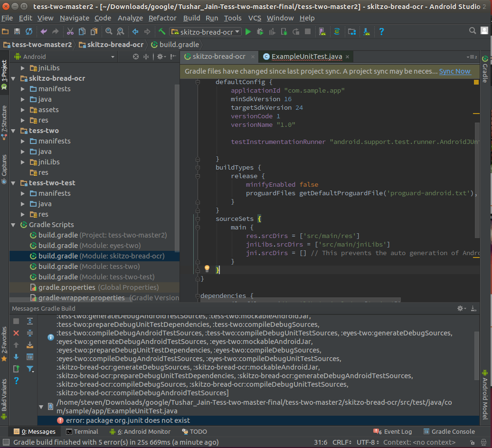Show hidden editor tabs list dropdown
The width and height of the screenshot is (492, 448).
[472, 57]
